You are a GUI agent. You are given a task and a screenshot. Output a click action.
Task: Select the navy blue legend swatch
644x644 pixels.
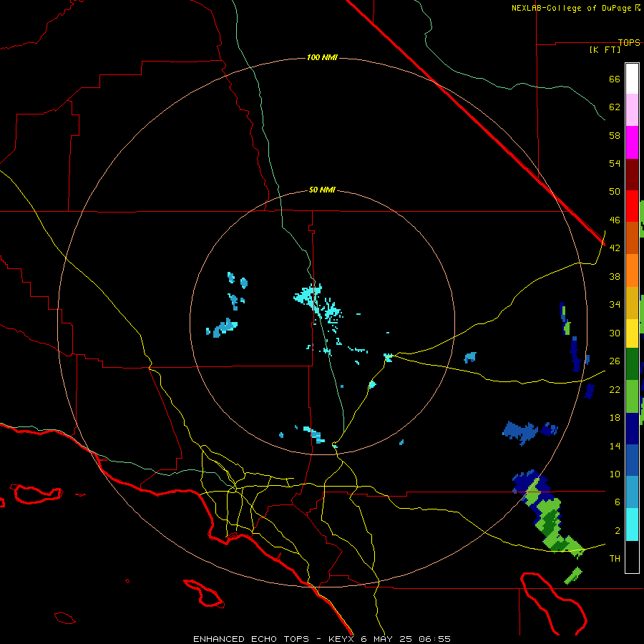pyautogui.click(x=632, y=429)
